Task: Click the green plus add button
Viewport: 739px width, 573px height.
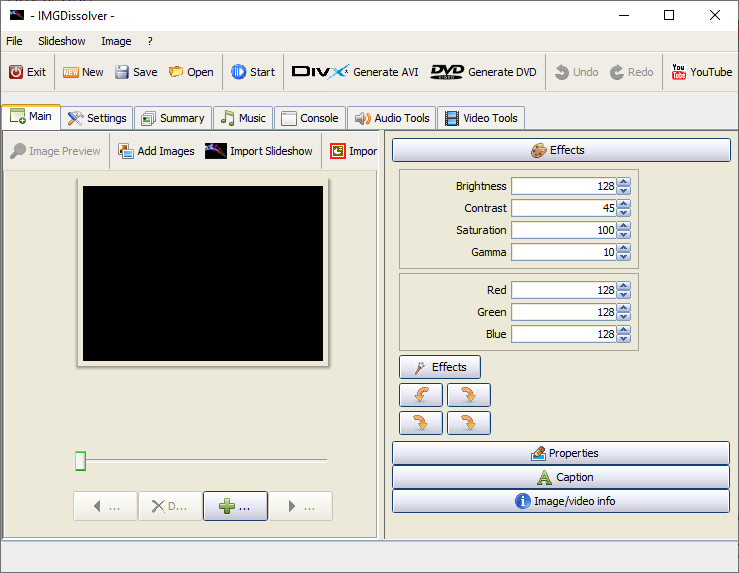Action: coord(235,506)
